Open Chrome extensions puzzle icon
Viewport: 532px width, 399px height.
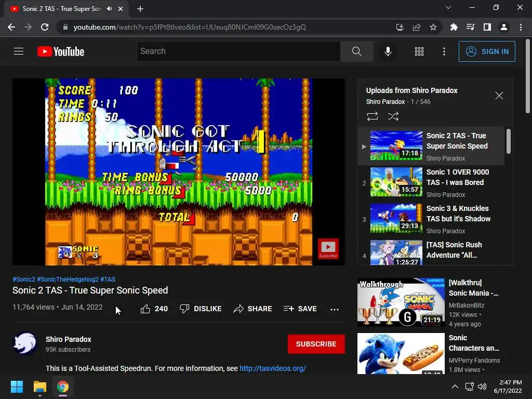[x=454, y=27]
